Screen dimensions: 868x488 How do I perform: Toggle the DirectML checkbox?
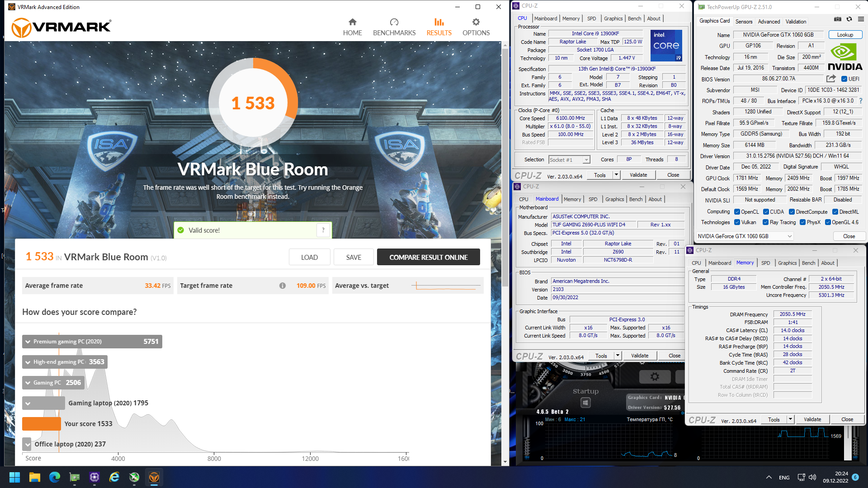click(835, 212)
